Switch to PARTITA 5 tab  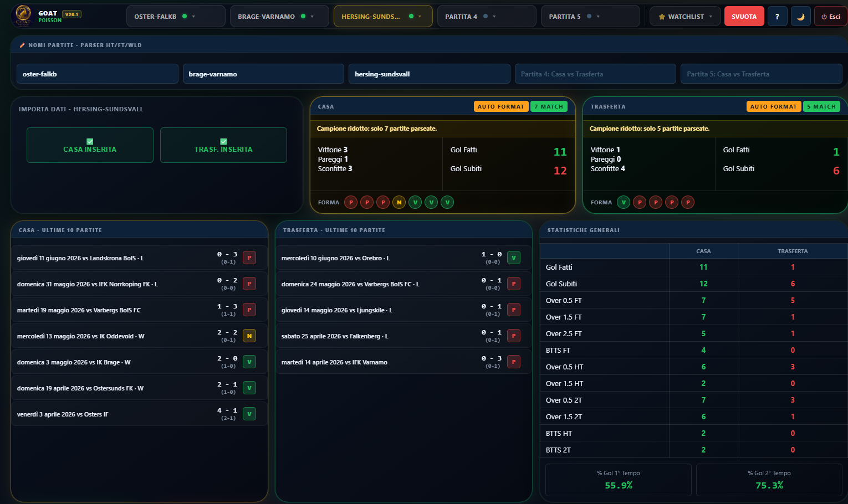(590, 17)
